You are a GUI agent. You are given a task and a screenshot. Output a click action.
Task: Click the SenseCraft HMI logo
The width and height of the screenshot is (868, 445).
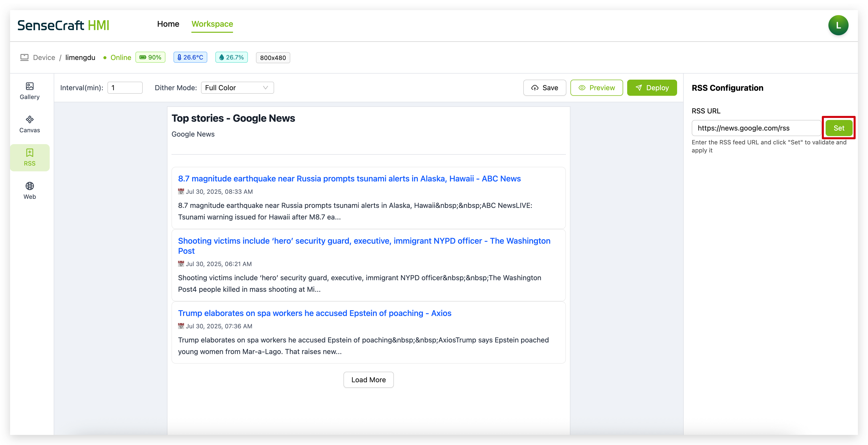coord(63,26)
